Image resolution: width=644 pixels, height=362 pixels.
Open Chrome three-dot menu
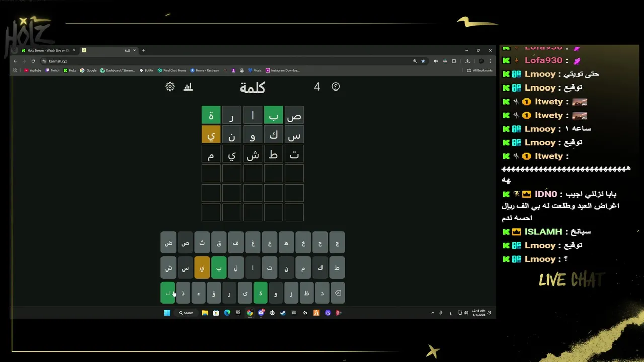[x=490, y=61]
